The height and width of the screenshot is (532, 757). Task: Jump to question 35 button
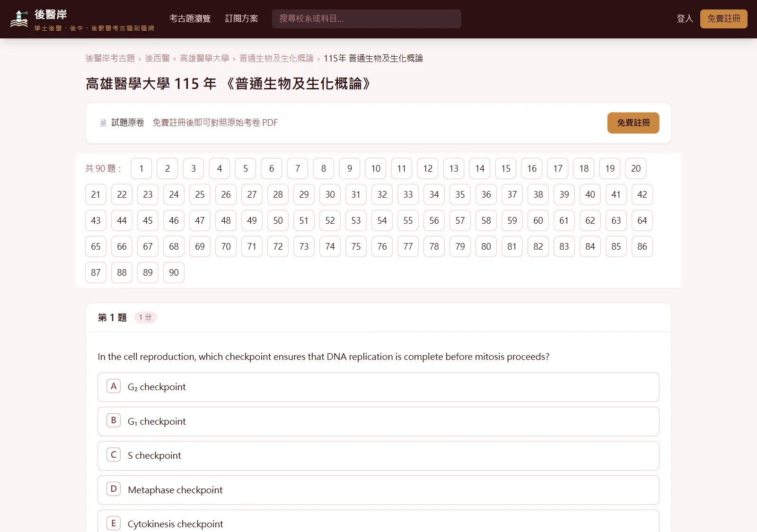pyautogui.click(x=460, y=194)
